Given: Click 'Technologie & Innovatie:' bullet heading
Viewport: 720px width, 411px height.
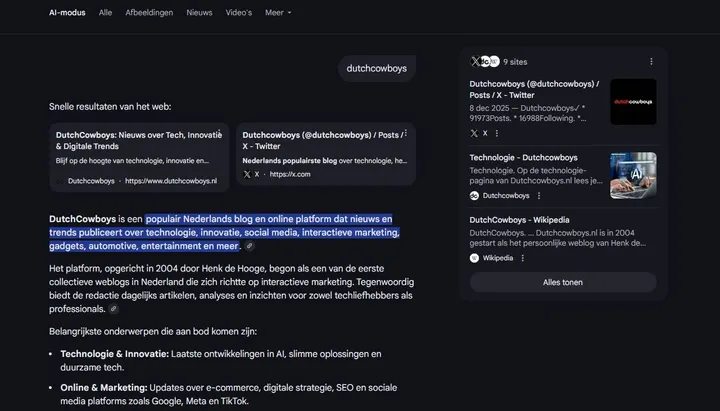Looking at the screenshot, I should pos(115,354).
